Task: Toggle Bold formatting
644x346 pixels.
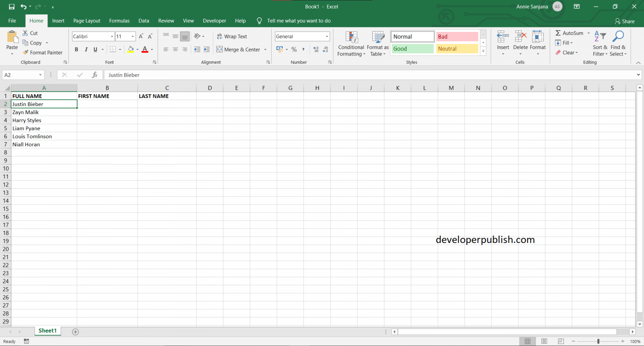Action: tap(76, 50)
